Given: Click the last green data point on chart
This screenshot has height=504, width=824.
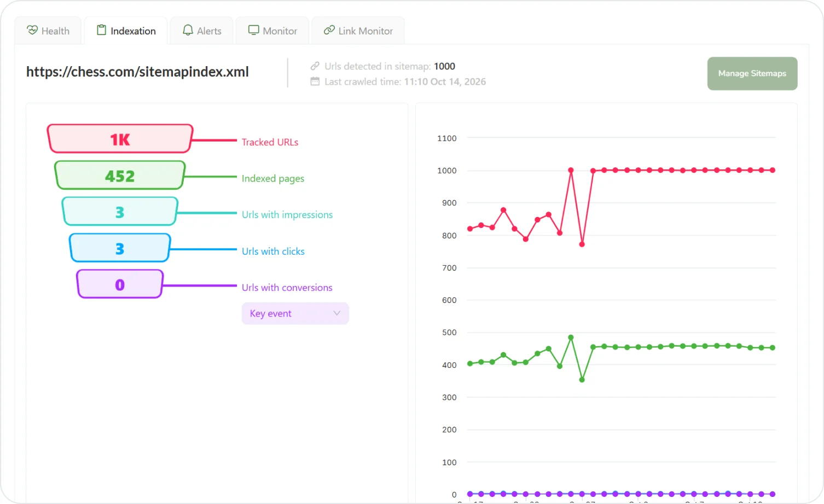Looking at the screenshot, I should pyautogui.click(x=773, y=348).
